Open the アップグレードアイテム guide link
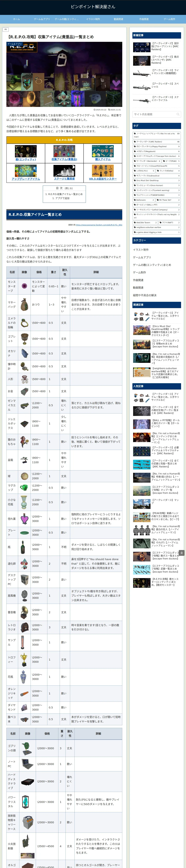 pyautogui.click(x=26, y=179)
